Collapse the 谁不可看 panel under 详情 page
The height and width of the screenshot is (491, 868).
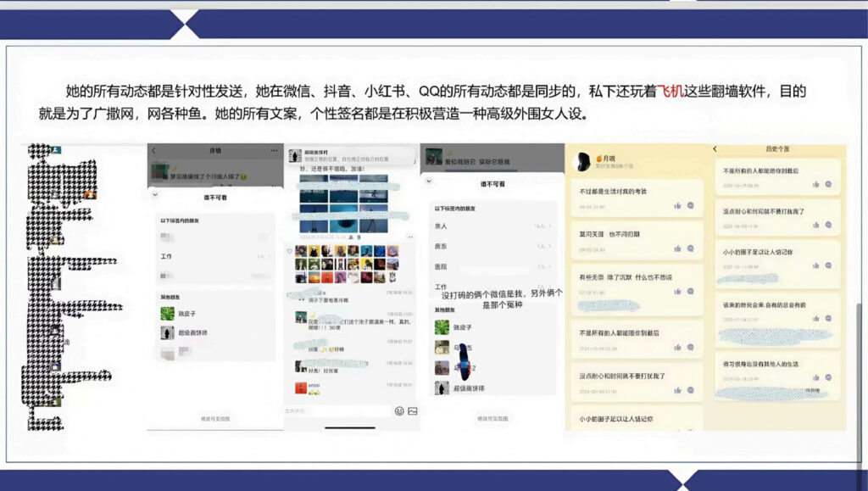coord(154,196)
